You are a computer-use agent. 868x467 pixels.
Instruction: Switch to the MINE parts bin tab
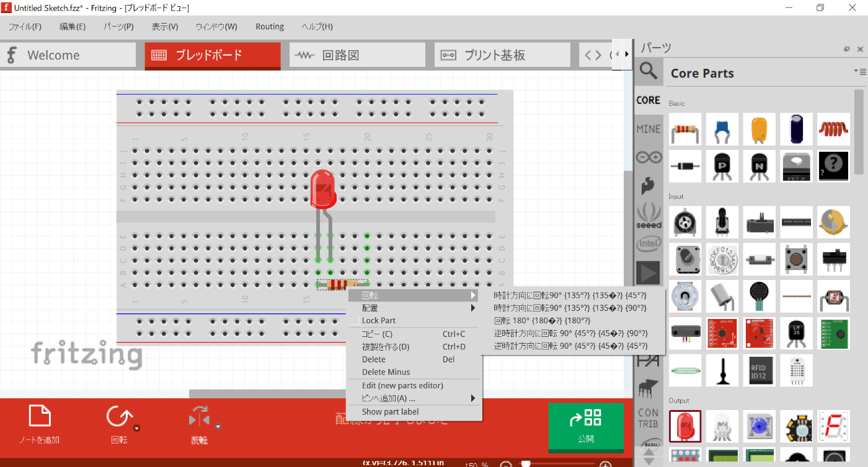(x=649, y=129)
